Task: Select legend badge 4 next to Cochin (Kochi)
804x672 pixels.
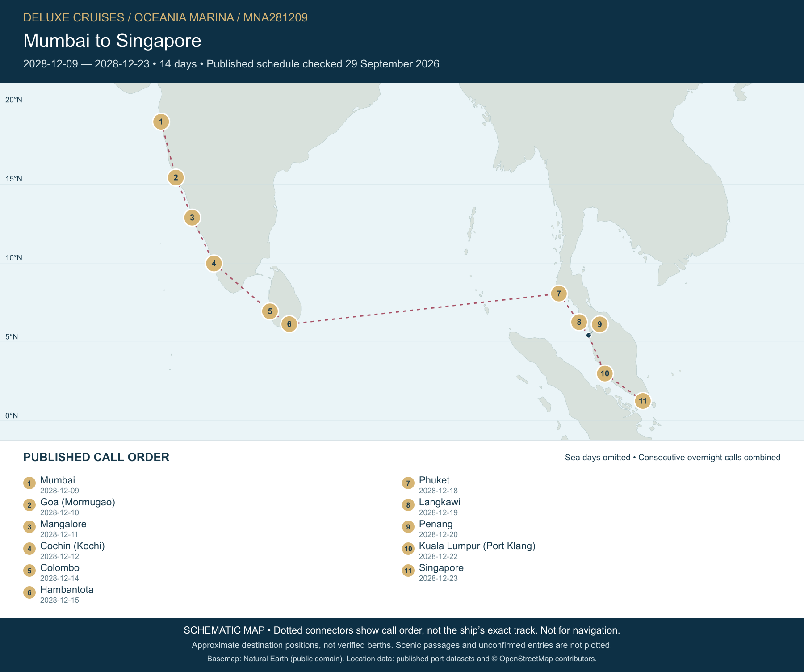Action: pos(29,549)
